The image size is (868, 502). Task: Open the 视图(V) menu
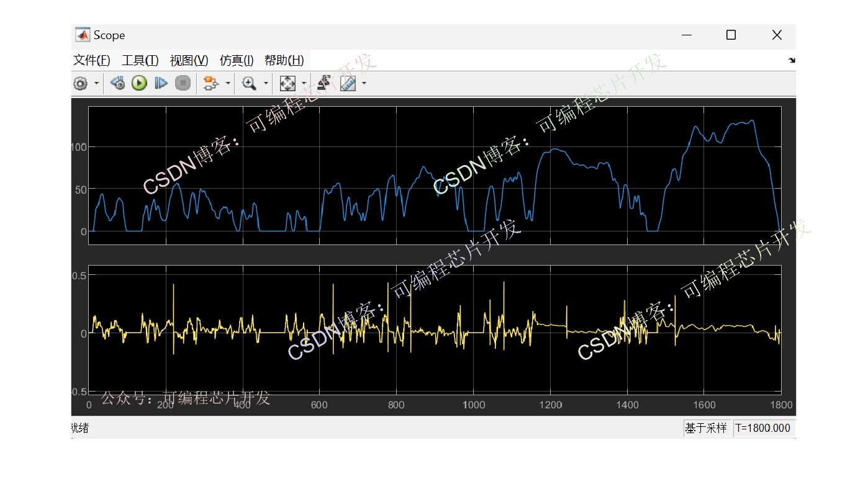[x=189, y=60]
